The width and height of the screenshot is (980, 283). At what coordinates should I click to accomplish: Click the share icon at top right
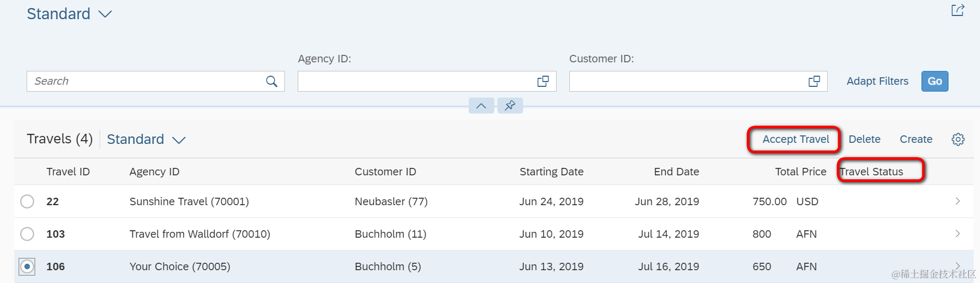[957, 10]
